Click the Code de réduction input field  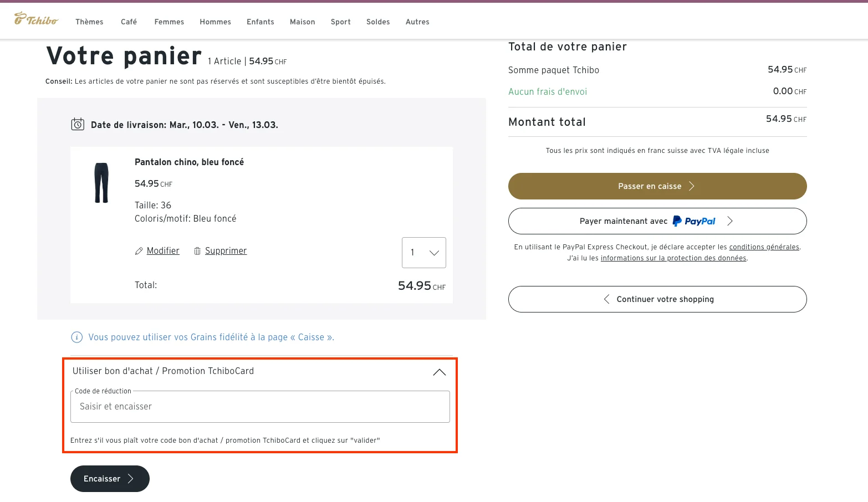(x=259, y=406)
